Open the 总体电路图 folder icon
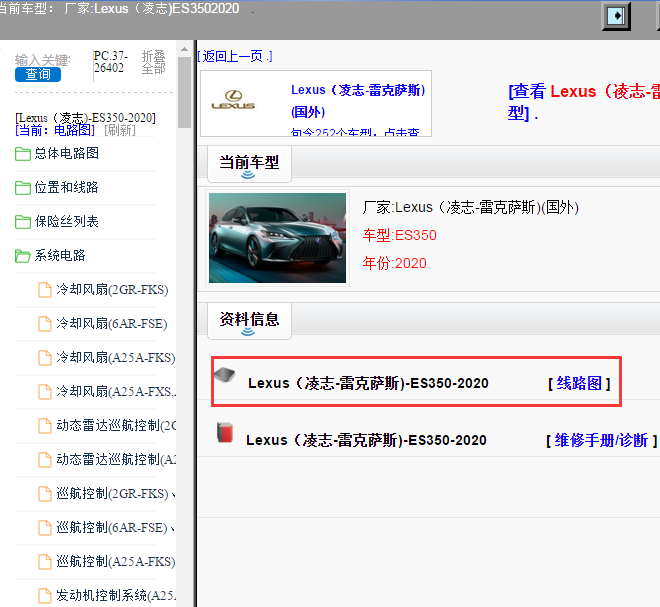 click(x=23, y=154)
